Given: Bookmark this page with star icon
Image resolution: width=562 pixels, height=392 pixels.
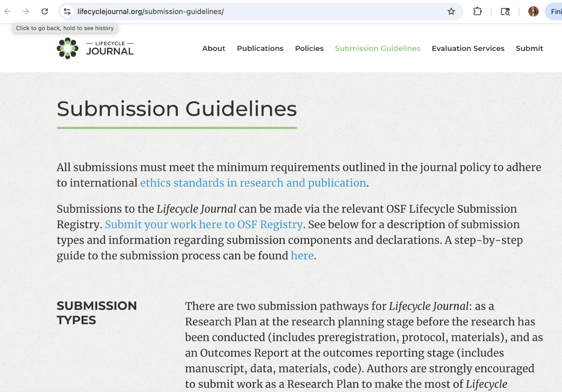Looking at the screenshot, I should (x=451, y=12).
